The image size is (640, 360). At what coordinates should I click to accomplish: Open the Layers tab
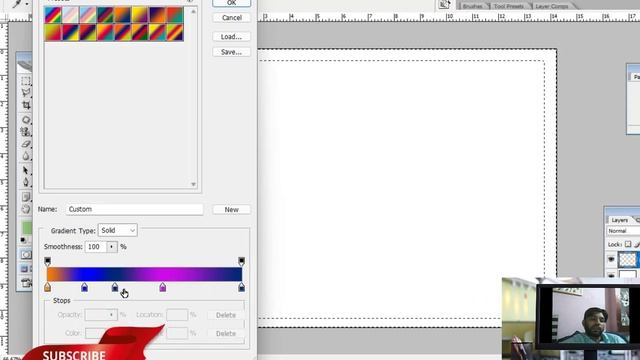(x=620, y=220)
